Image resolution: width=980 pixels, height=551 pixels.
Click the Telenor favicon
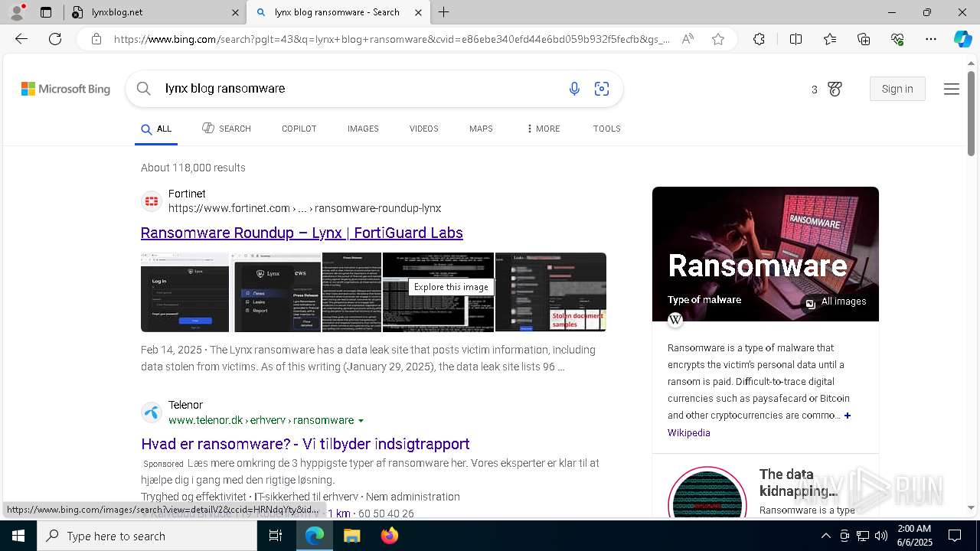point(152,412)
